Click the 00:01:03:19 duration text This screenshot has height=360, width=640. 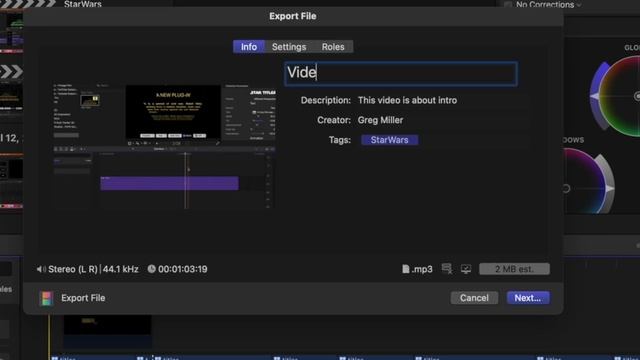click(x=182, y=269)
